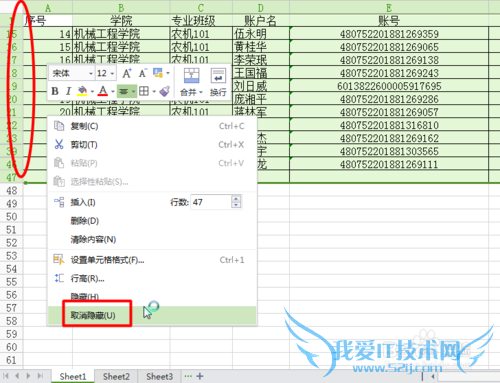
Task: Click cell with name 伍永明
Action: point(261,34)
